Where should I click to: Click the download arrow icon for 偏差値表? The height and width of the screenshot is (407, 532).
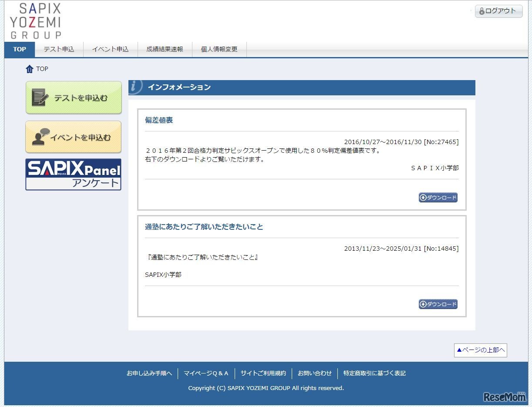click(x=424, y=197)
